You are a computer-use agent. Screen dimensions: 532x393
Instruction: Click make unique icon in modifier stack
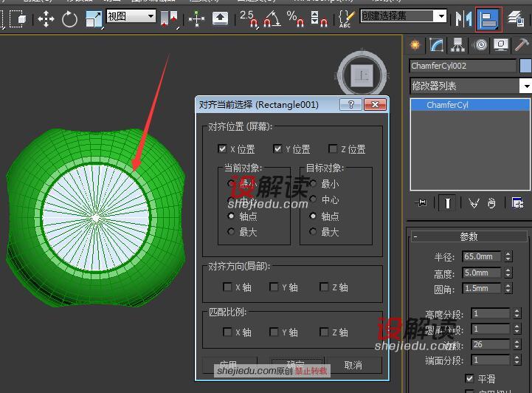[474, 203]
